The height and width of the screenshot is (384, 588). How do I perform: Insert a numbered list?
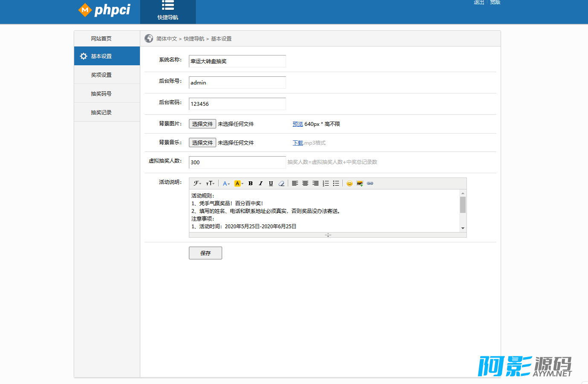326,183
